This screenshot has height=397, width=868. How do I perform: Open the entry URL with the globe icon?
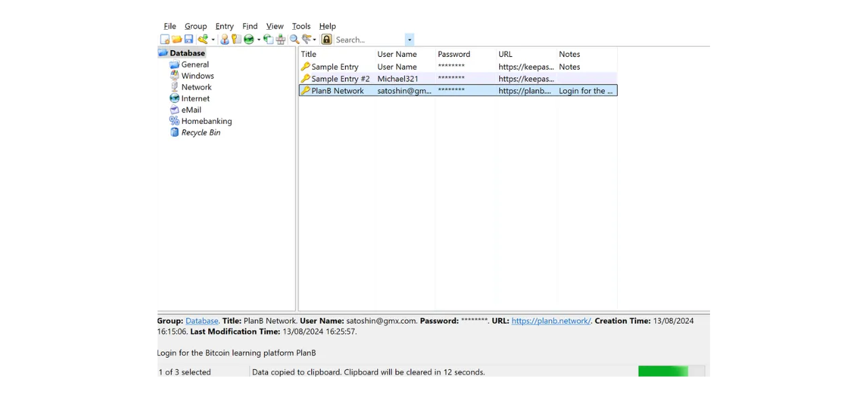pyautogui.click(x=249, y=39)
